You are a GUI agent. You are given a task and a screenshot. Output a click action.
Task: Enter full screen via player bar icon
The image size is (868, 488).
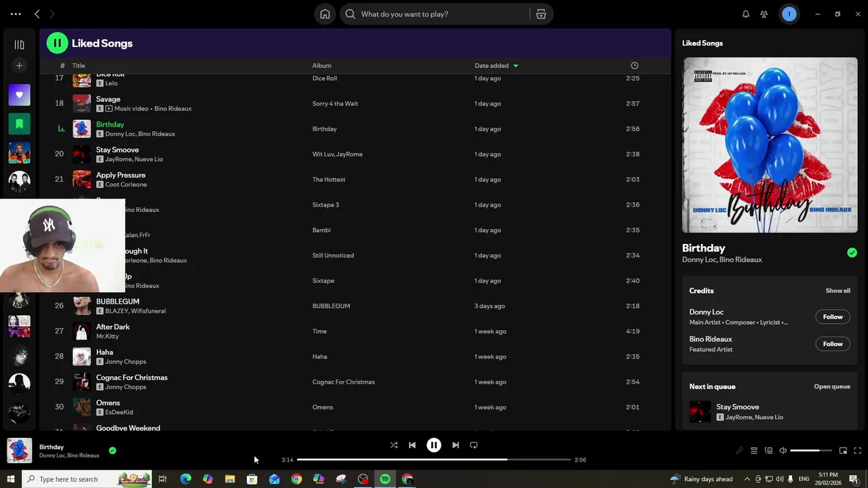[857, 451]
